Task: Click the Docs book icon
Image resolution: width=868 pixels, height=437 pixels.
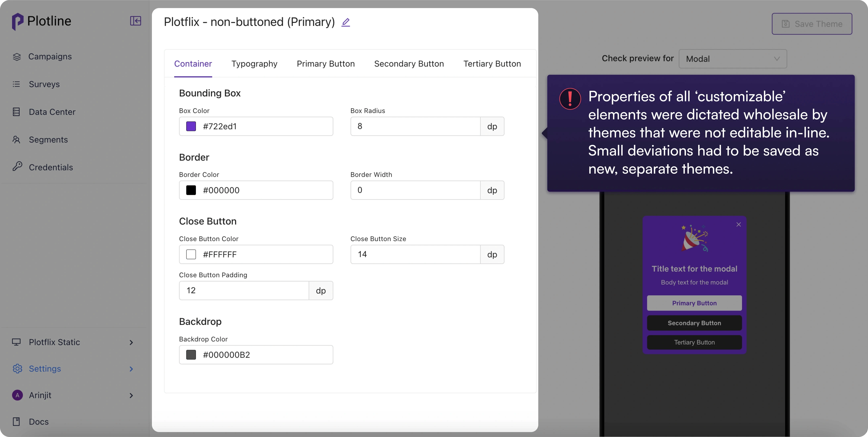Action: coord(16,422)
